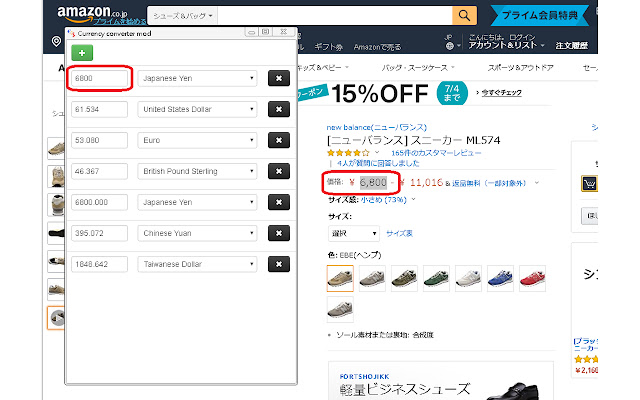The width and height of the screenshot is (640, 400).
Task: Click the Amazon search magnifier button
Action: pyautogui.click(x=464, y=16)
